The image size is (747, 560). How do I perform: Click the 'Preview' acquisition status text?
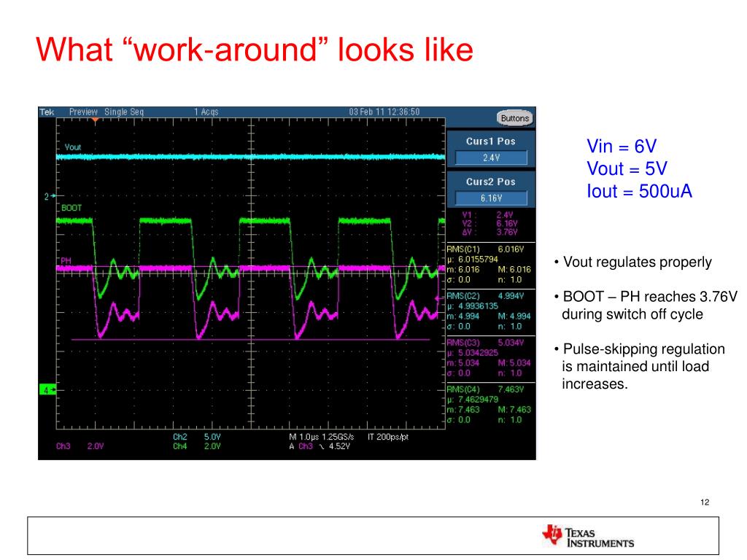83,112
